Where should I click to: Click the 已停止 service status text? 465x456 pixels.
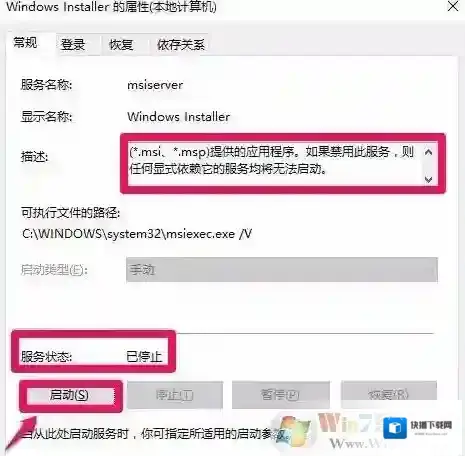(x=144, y=357)
